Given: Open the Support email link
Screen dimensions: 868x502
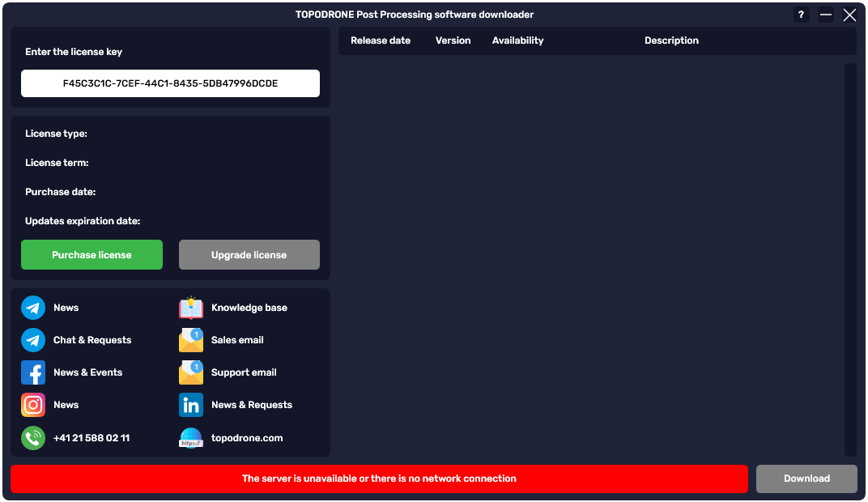Looking at the screenshot, I should coord(244,372).
